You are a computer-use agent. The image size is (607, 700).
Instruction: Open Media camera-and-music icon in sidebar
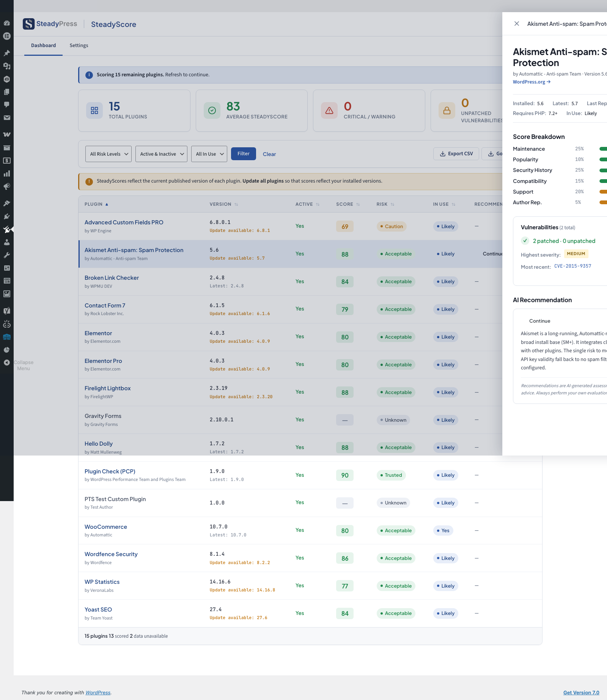coord(7,66)
